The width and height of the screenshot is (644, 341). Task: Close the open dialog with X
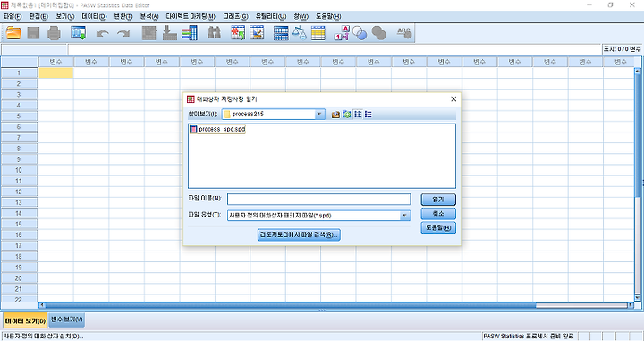[453, 99]
